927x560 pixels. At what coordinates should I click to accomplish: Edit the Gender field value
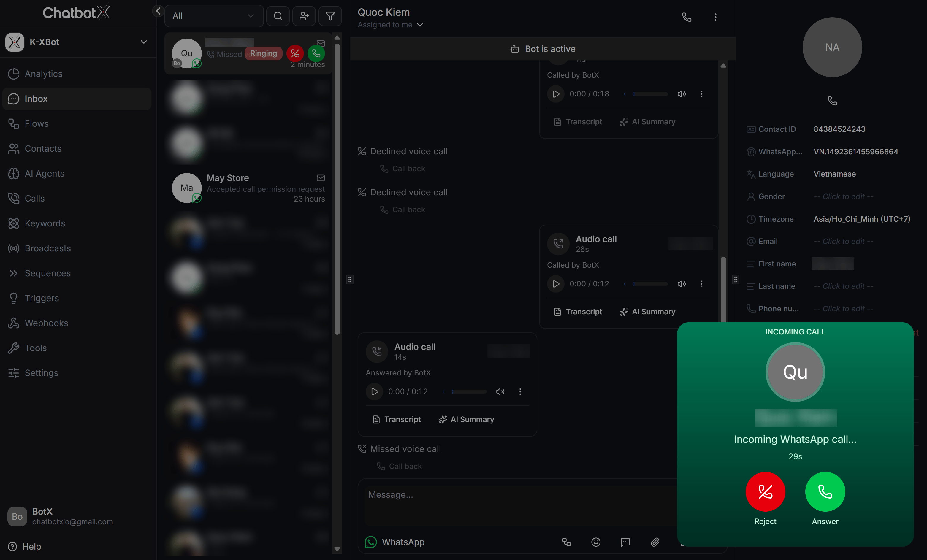[843, 196]
